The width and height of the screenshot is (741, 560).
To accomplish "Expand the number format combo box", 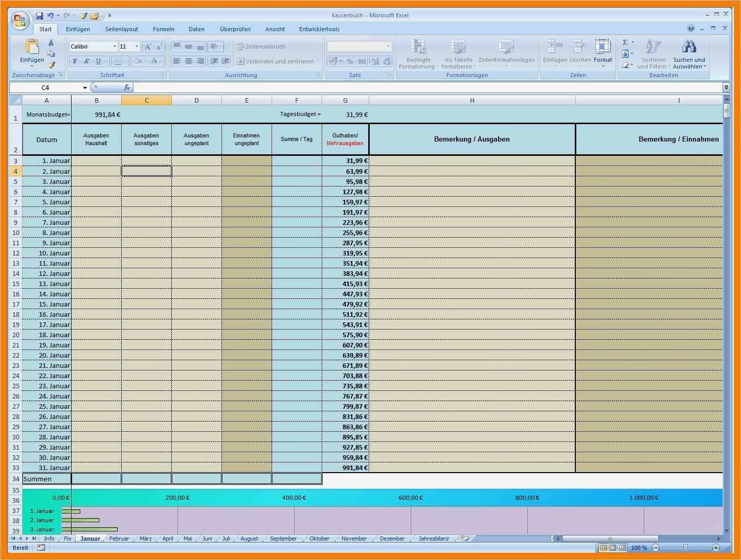I will (388, 46).
